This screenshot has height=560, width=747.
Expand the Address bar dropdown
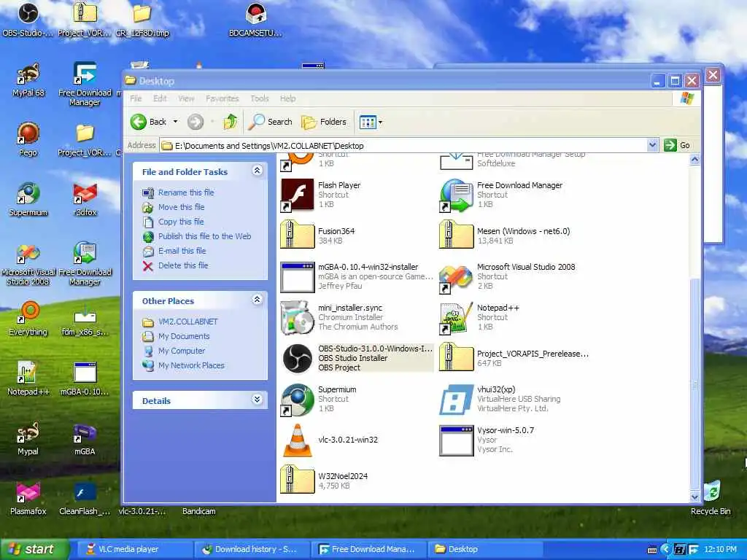652,145
